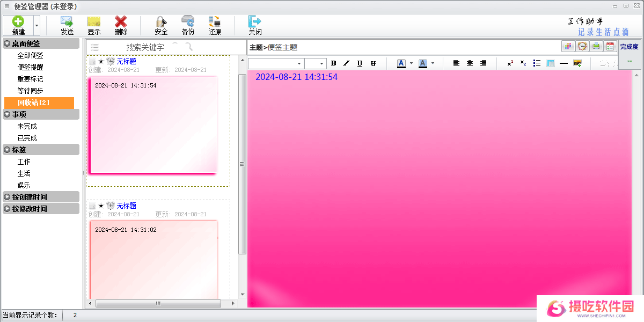Open the font color dropdown arrow
Image resolution: width=644 pixels, height=322 pixels.
pos(411,63)
